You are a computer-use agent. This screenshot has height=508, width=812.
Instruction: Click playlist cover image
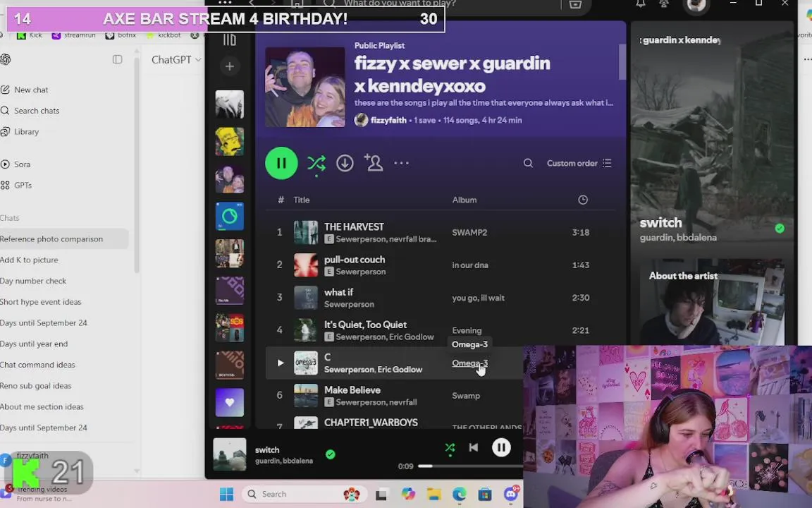(x=305, y=87)
